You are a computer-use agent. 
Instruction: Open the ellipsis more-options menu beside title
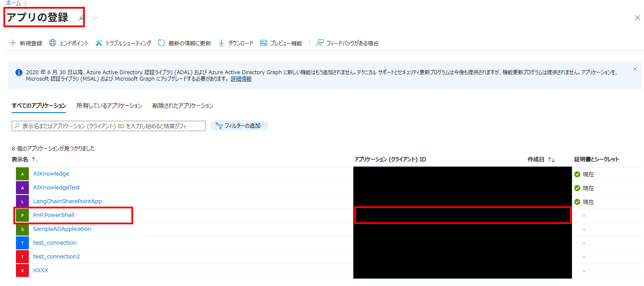click(96, 18)
